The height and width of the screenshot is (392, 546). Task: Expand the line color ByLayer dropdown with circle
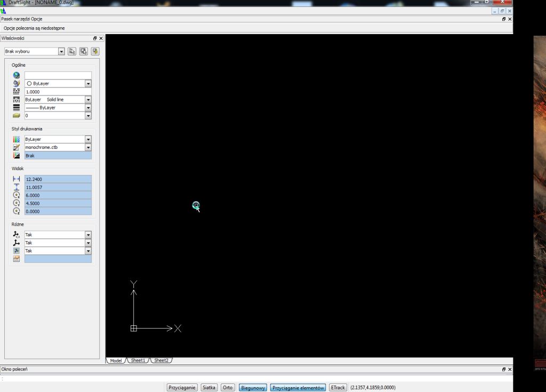(88, 84)
